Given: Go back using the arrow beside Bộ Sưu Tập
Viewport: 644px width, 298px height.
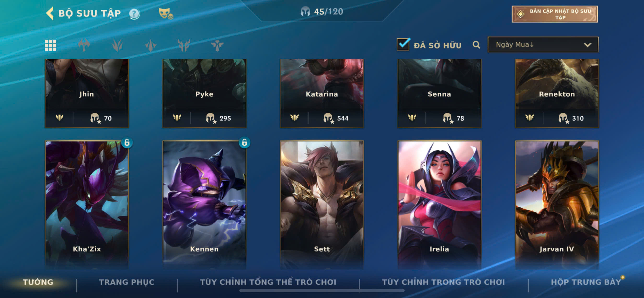Looking at the screenshot, I should click(x=50, y=13).
